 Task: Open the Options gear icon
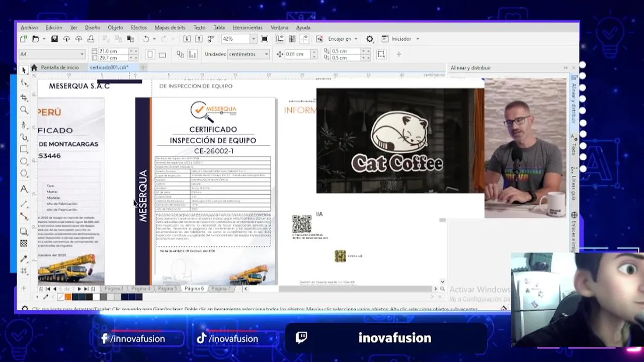(x=370, y=39)
